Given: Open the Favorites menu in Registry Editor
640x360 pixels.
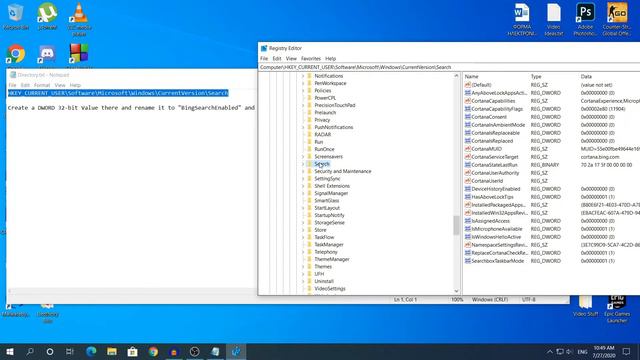Looking at the screenshot, I should click(x=311, y=59).
